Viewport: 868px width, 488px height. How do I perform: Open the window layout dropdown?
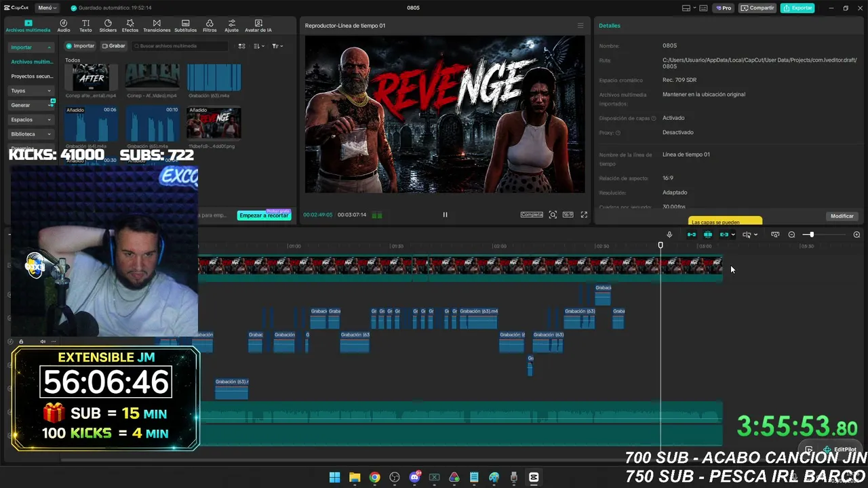click(690, 8)
